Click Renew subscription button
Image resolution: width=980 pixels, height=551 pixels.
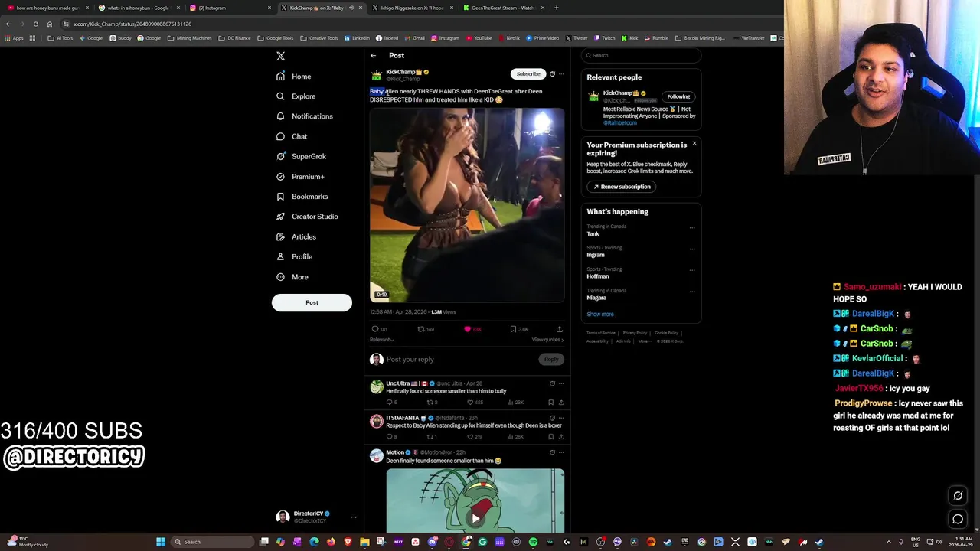[622, 187]
